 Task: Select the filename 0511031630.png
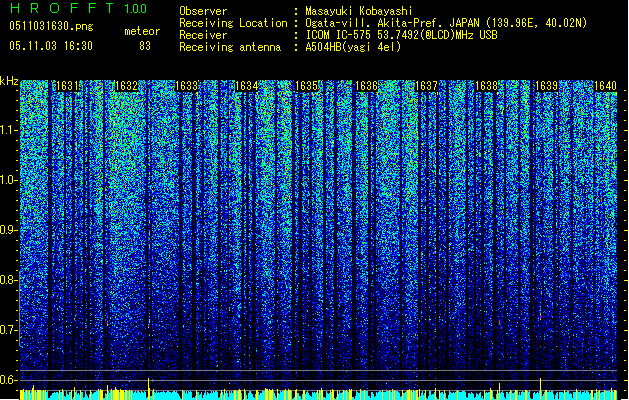click(51, 26)
